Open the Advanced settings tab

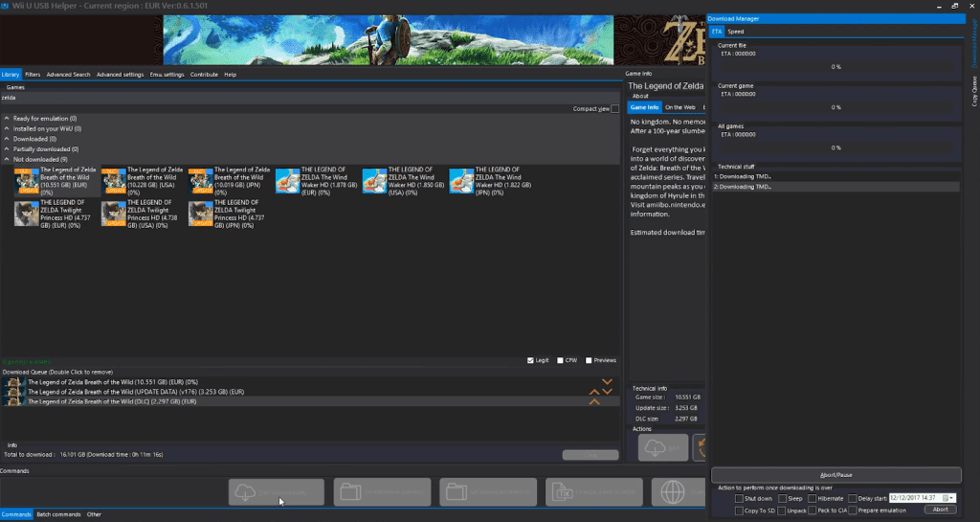click(120, 75)
